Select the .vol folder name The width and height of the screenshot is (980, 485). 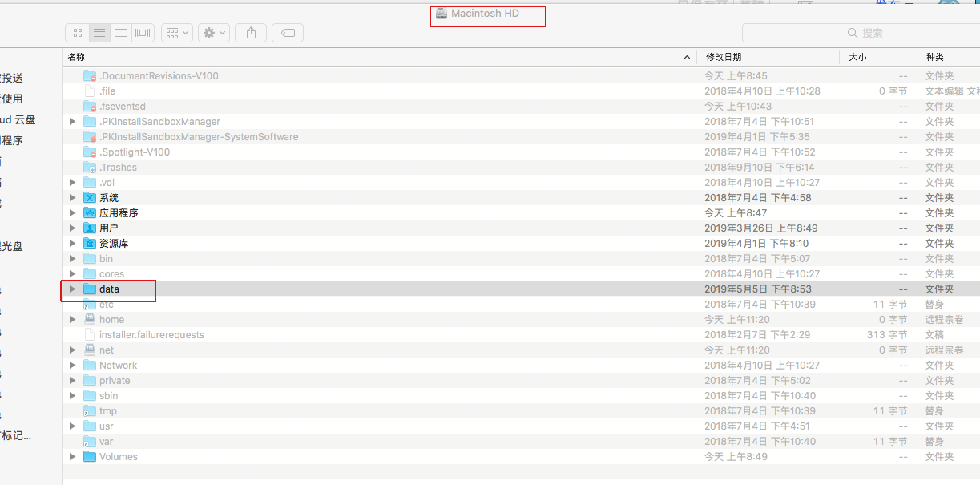(x=107, y=183)
